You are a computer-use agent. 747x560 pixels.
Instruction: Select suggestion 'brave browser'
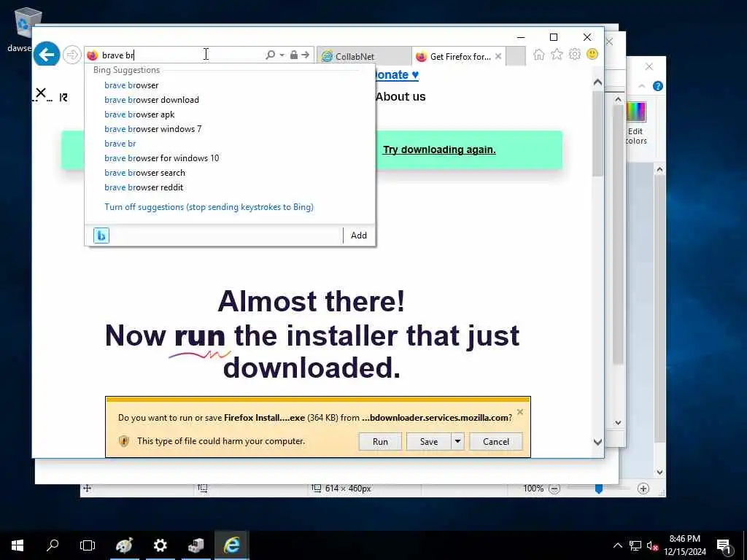tap(131, 85)
